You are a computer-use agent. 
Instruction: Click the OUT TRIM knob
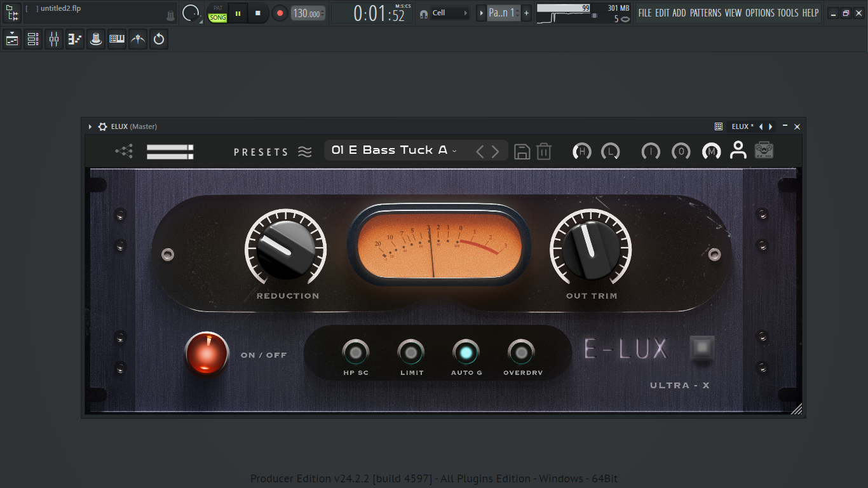(x=591, y=249)
